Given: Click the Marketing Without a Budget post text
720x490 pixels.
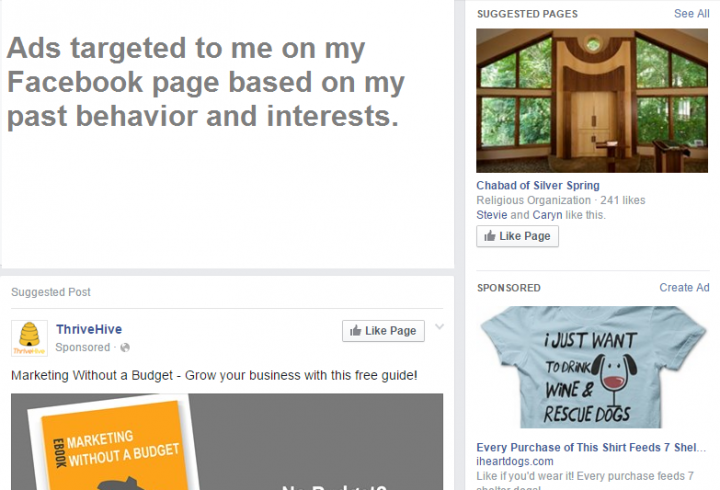Looking at the screenshot, I should 214,375.
